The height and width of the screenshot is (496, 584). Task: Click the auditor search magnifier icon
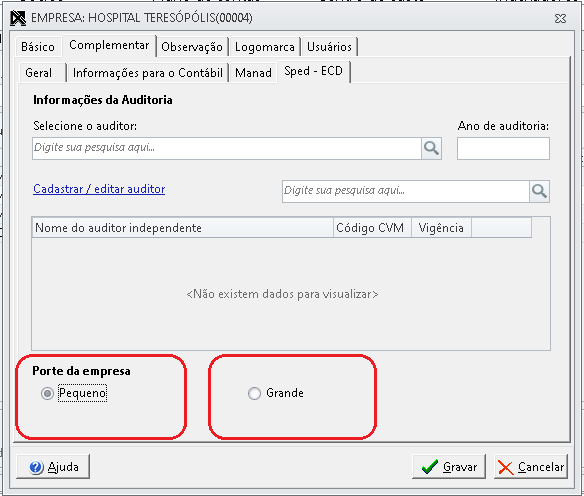(431, 149)
